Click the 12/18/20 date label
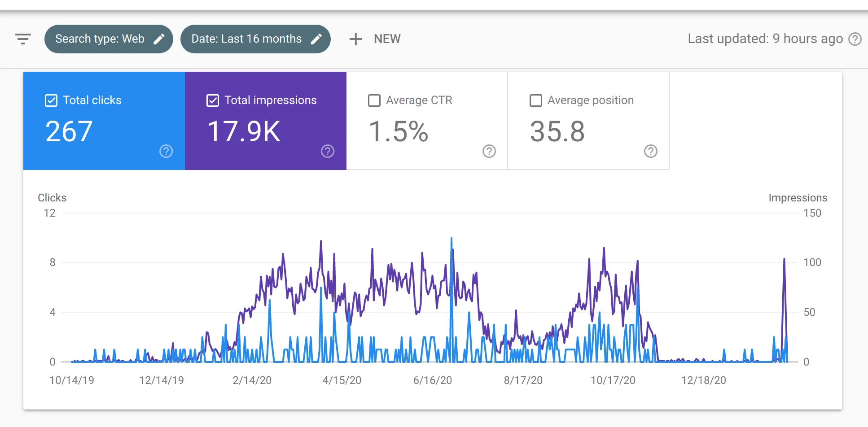The image size is (868, 427). coord(704,380)
